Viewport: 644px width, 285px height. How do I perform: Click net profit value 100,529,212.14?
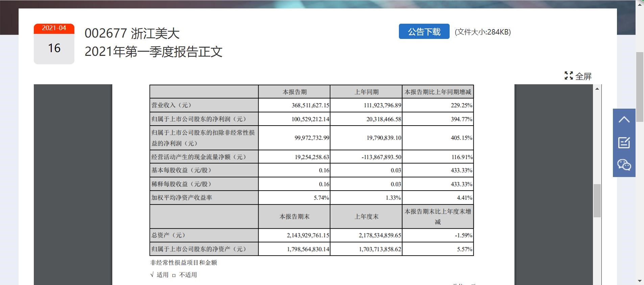310,119
